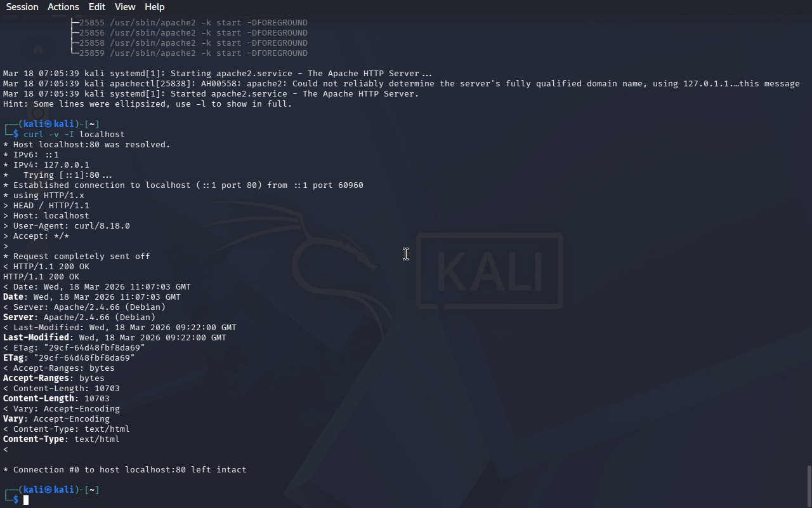Click the bold 'Content-Type: text/html' line
This screenshot has width=812, height=508.
pos(62,439)
